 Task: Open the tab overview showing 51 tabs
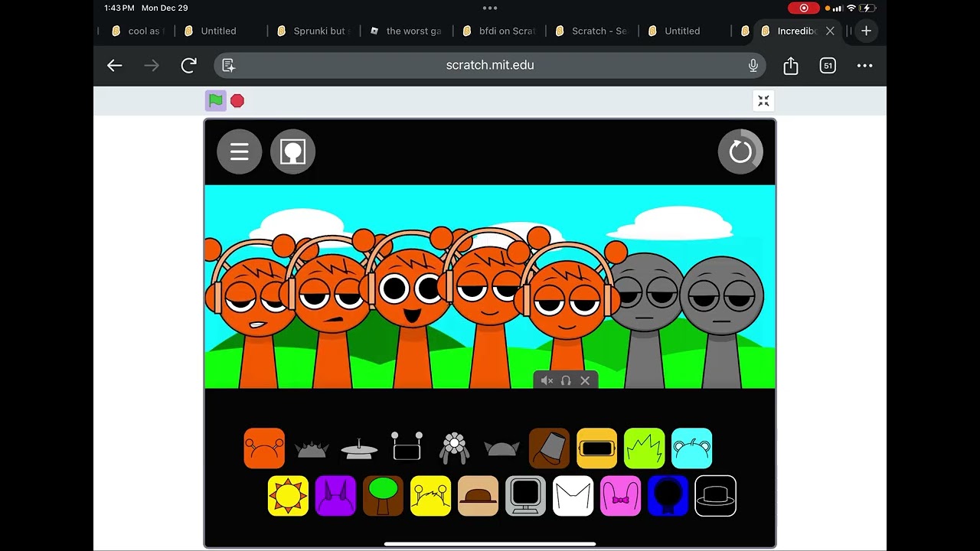828,66
